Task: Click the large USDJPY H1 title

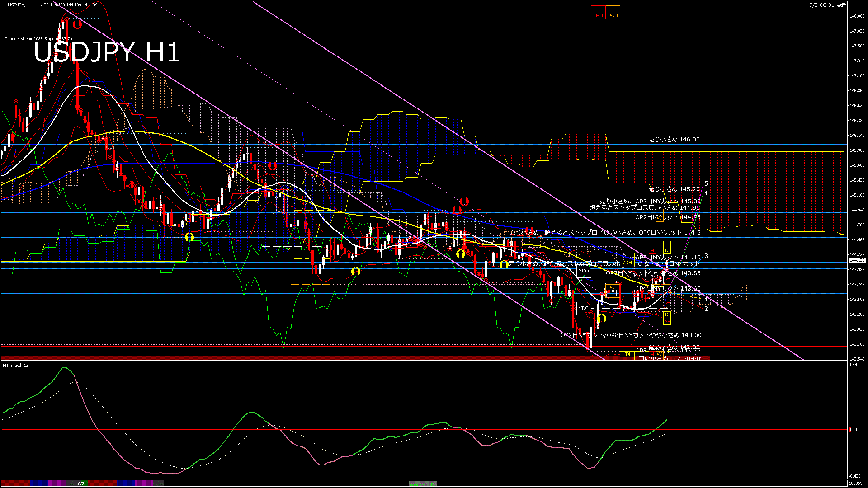Action: (x=107, y=52)
